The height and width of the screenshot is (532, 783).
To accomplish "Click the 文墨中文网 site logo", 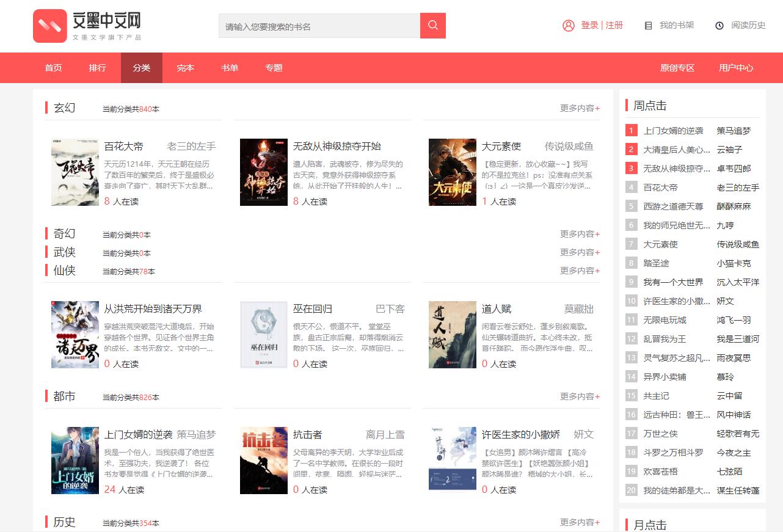I will pos(87,26).
